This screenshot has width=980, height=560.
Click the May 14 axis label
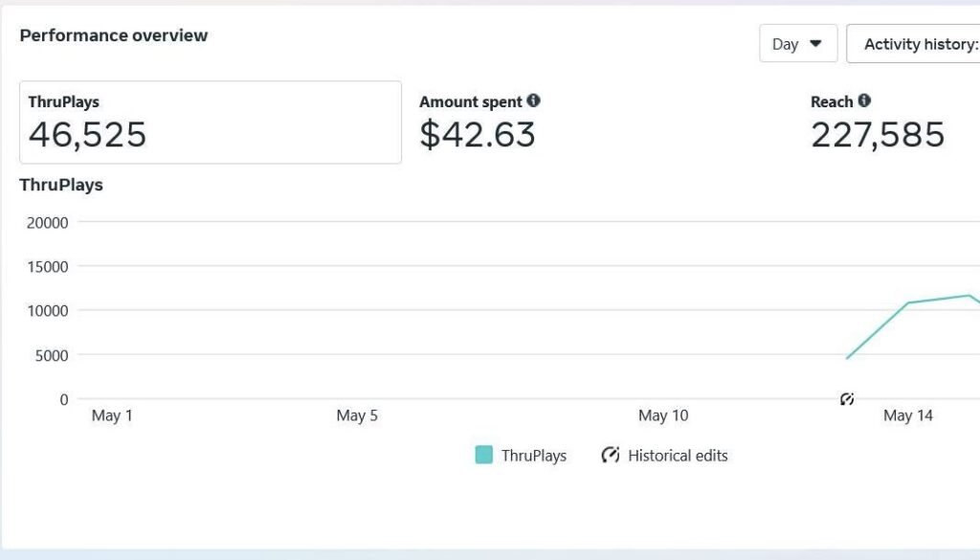click(907, 415)
